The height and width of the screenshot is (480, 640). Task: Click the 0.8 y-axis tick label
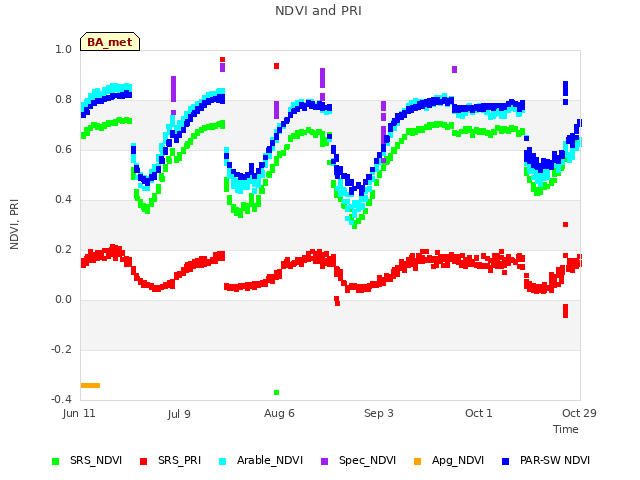63,100
